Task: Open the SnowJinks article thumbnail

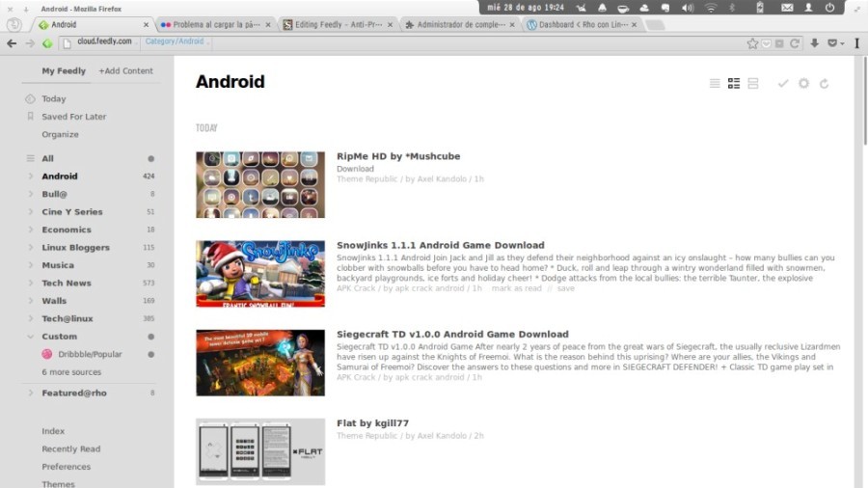Action: point(260,274)
